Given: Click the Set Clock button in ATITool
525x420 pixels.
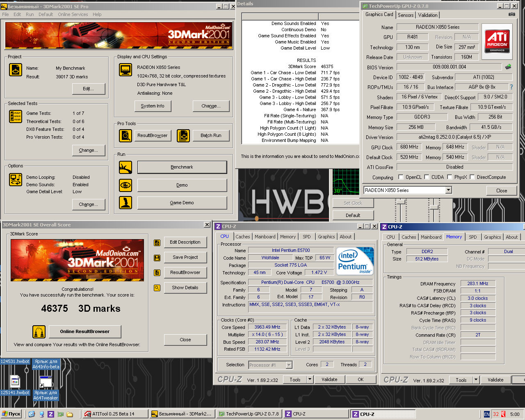Looking at the screenshot, I should click(353, 203).
